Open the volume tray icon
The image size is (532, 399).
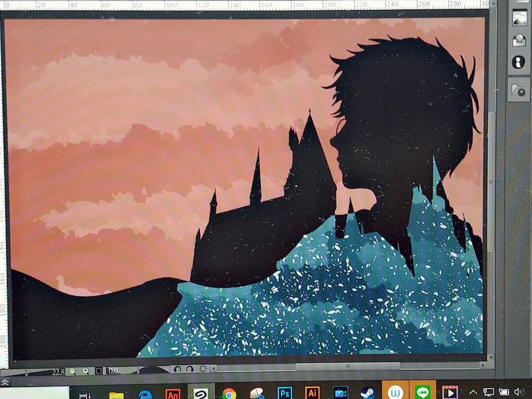519,392
